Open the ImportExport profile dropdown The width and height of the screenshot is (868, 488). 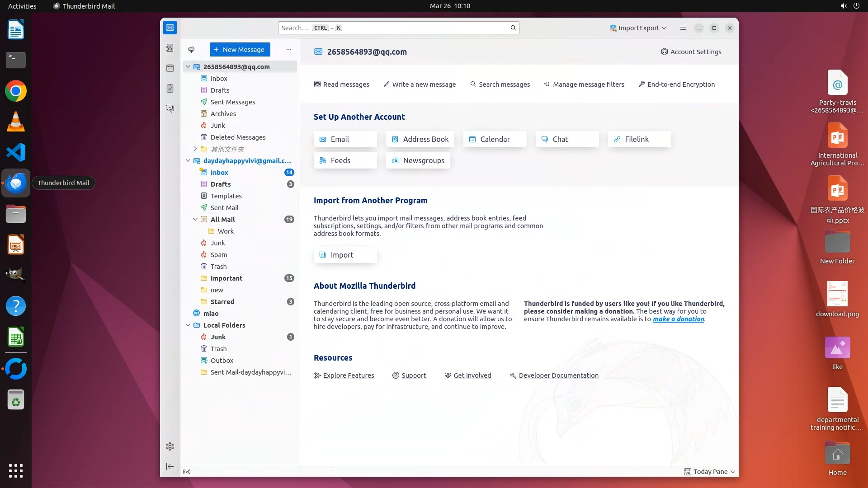pyautogui.click(x=638, y=28)
